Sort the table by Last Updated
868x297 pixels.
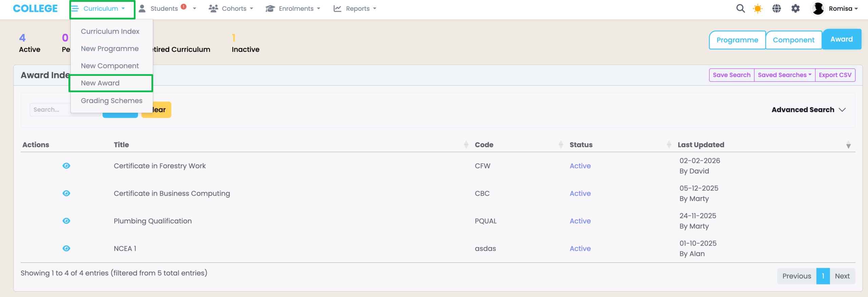[701, 145]
